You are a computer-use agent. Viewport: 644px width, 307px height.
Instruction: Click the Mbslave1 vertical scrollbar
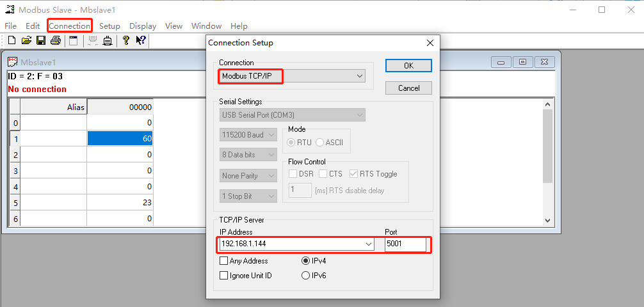click(x=547, y=160)
